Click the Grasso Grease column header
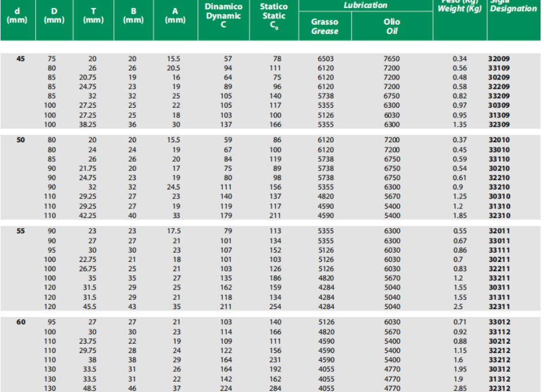Screen dimensions: 544x392 (325, 26)
